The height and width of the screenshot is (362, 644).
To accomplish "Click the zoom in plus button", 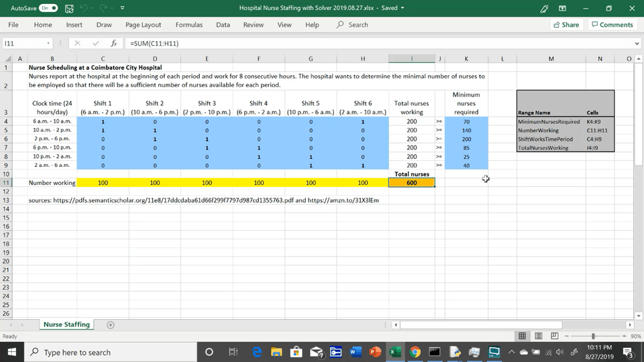I will 625,336.
